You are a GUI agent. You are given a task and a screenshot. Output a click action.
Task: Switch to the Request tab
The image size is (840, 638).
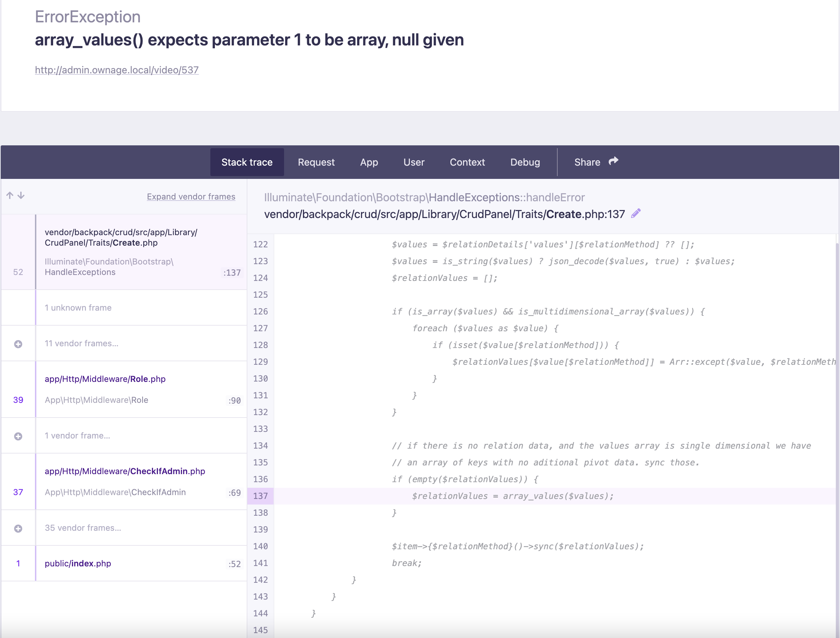(x=316, y=162)
